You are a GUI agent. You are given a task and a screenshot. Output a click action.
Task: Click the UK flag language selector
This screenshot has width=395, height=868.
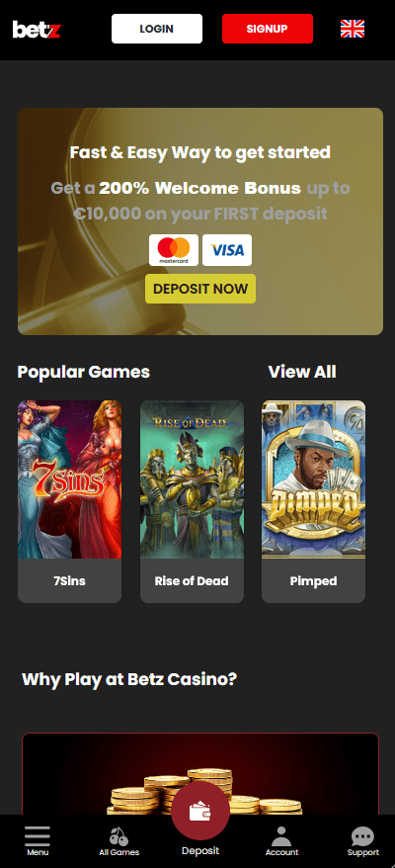(353, 29)
